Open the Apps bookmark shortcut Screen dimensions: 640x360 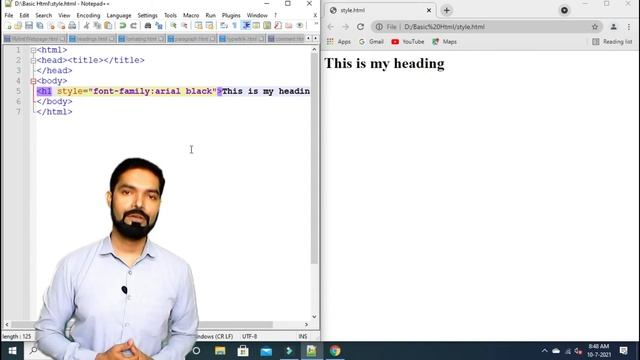(338, 42)
